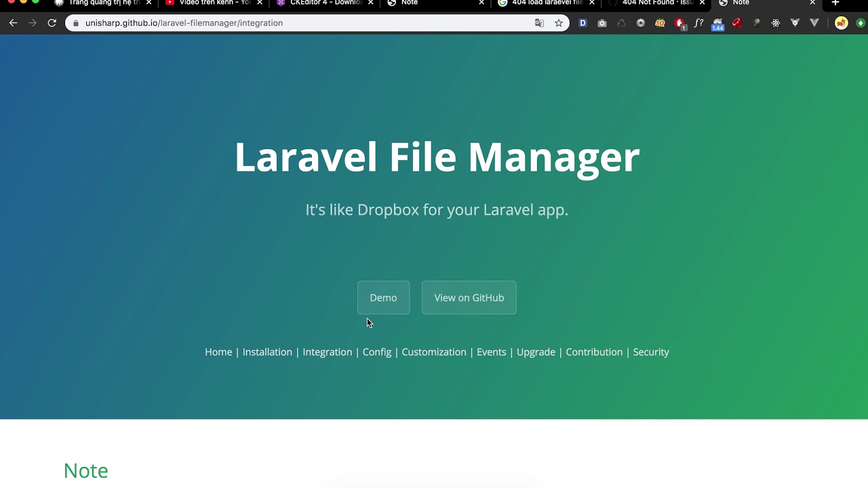Close the YouTube Video trên kênh tab

point(260,3)
